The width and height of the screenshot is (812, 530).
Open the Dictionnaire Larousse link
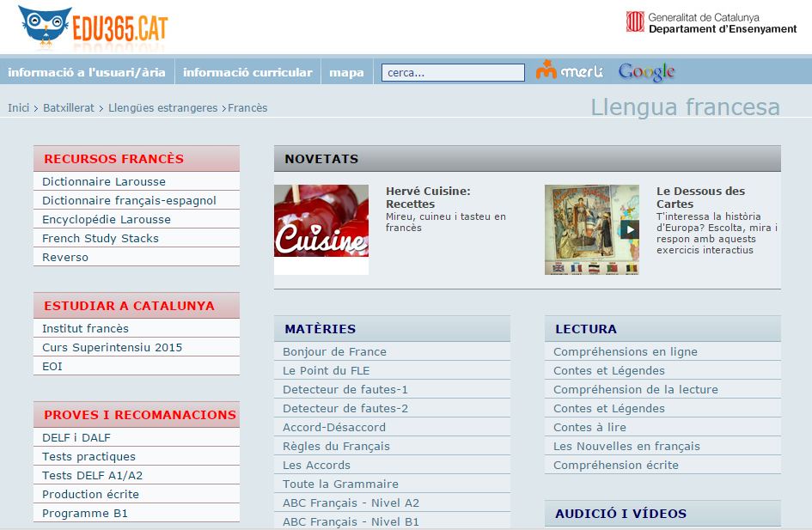(104, 181)
